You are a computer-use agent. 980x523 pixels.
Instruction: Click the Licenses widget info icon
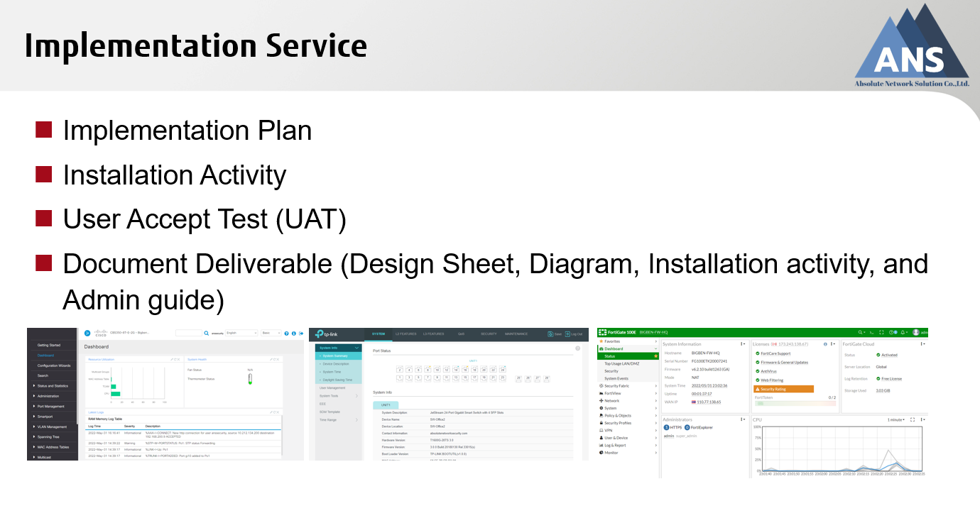click(x=825, y=344)
